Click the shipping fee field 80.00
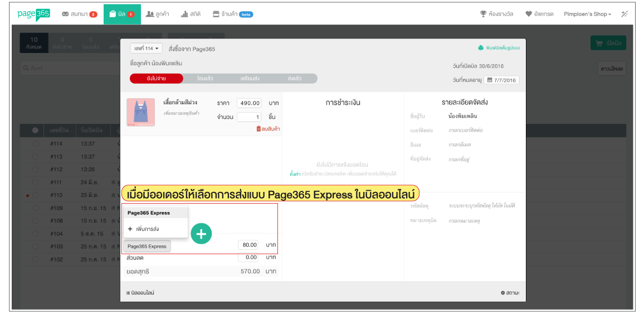 249,245
